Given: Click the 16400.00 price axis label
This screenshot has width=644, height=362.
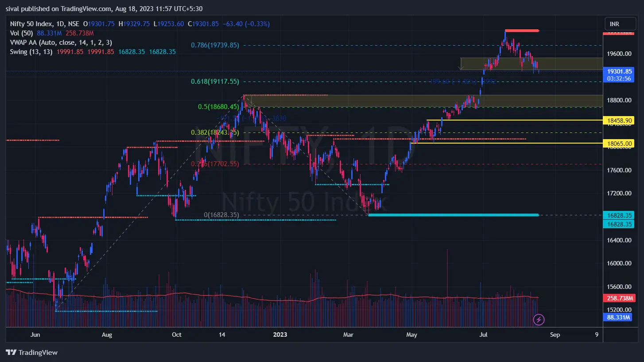Looking at the screenshot, I should 619,240.
